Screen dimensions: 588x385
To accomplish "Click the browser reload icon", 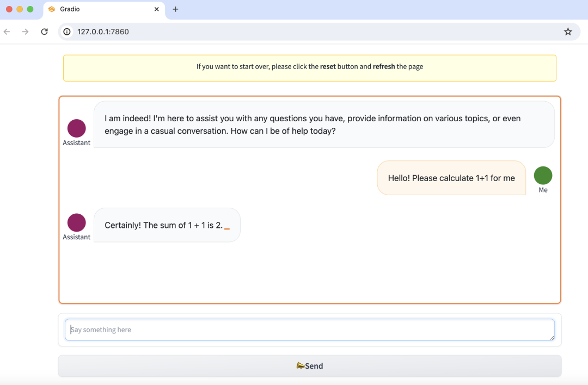I will click(x=44, y=32).
